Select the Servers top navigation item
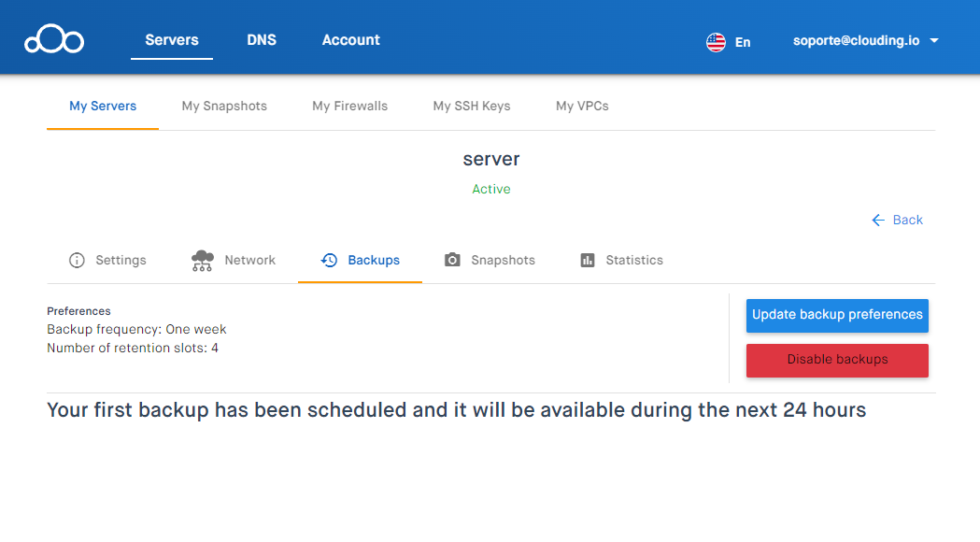This screenshot has width=980, height=542. pyautogui.click(x=172, y=40)
